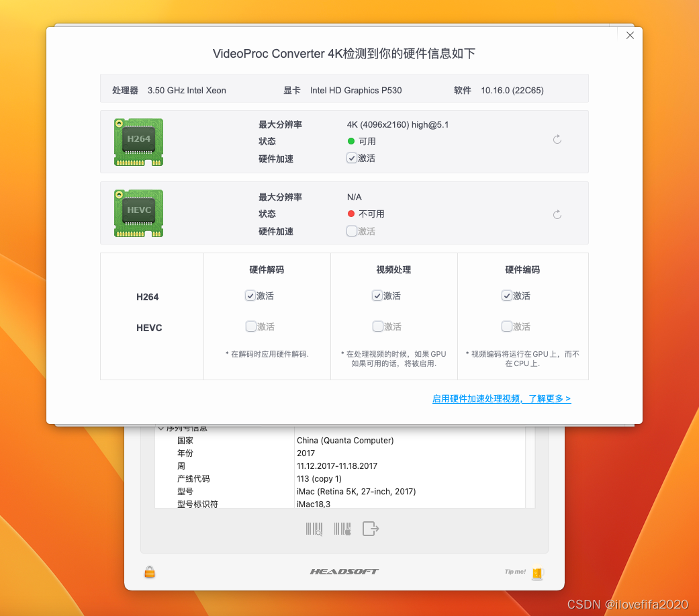Click the 4K (4096x2160) high@5.1 resolution
Screen dimensions: 699x616
398,124
